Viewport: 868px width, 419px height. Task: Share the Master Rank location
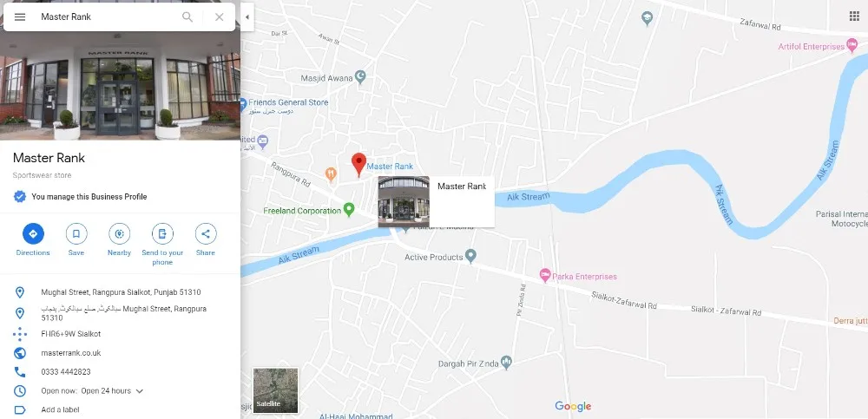206,240
